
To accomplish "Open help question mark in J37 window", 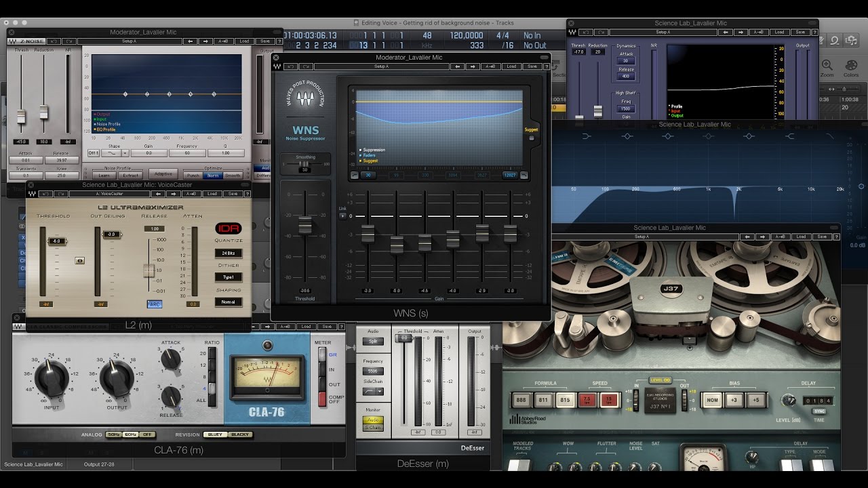I will [837, 237].
